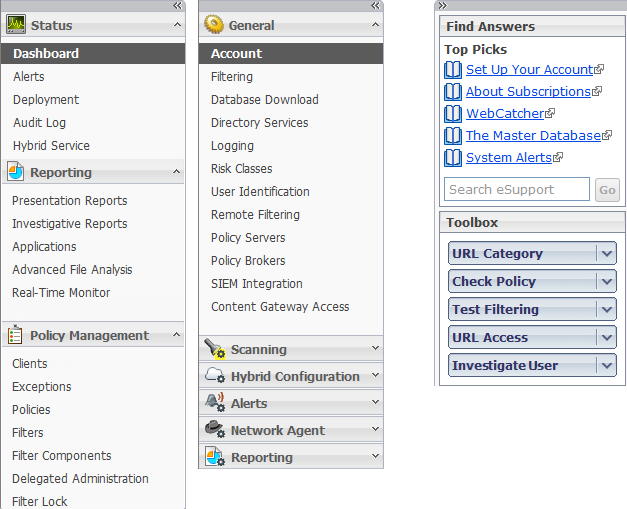
Task: Click the Alerts bell icon
Action: point(215,402)
